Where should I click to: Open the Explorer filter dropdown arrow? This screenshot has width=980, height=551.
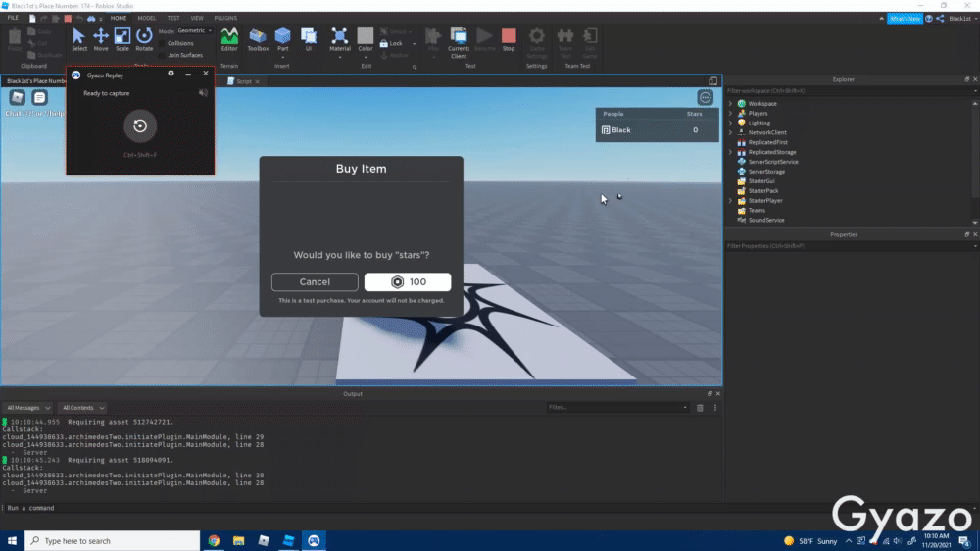[x=975, y=90]
